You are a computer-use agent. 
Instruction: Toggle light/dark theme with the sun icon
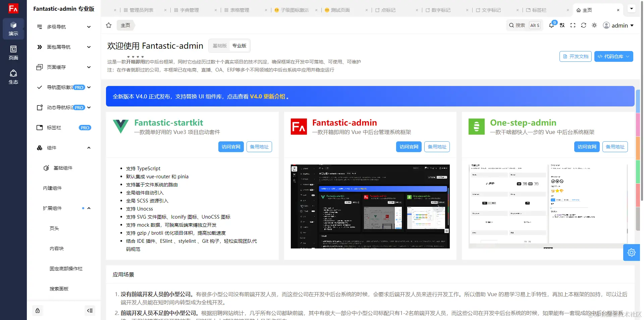[594, 25]
